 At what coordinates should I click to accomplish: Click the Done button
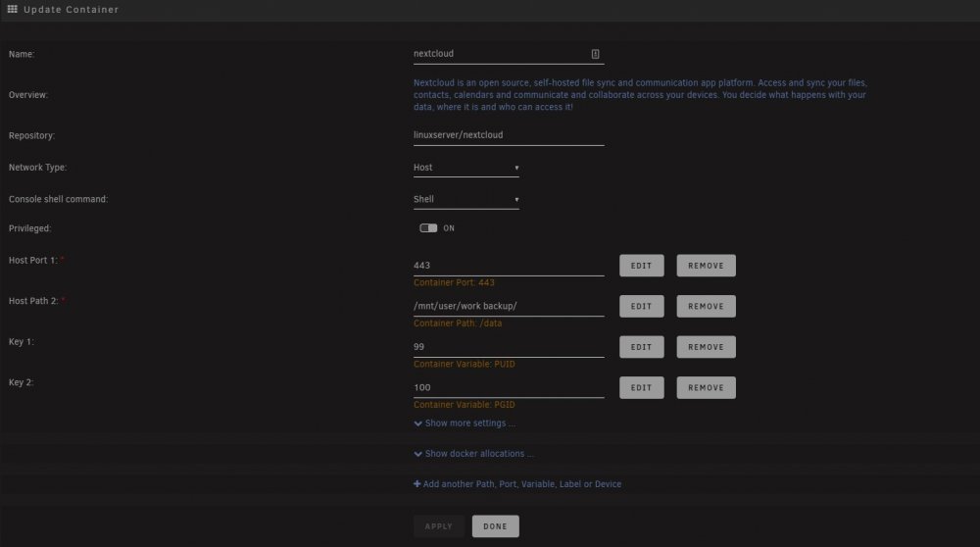pos(495,526)
